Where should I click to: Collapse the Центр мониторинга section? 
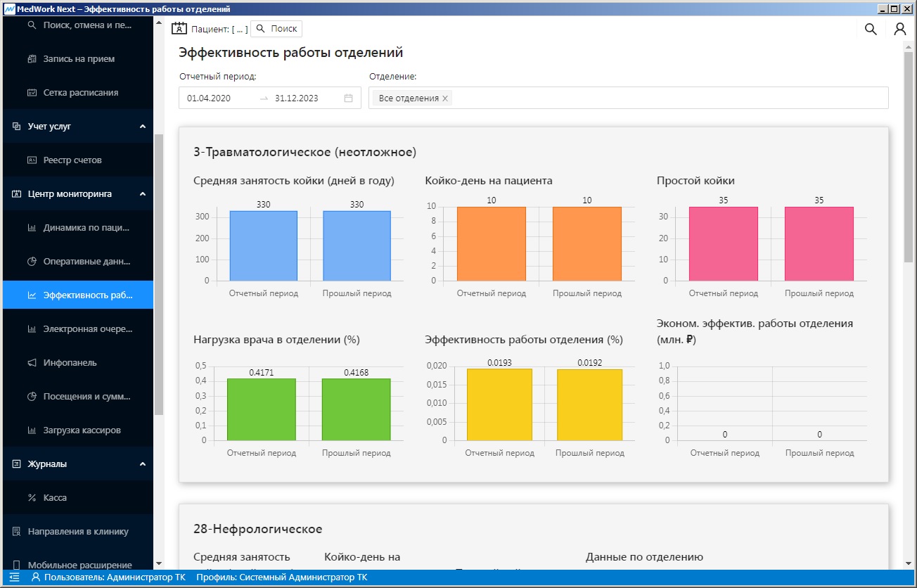(142, 194)
